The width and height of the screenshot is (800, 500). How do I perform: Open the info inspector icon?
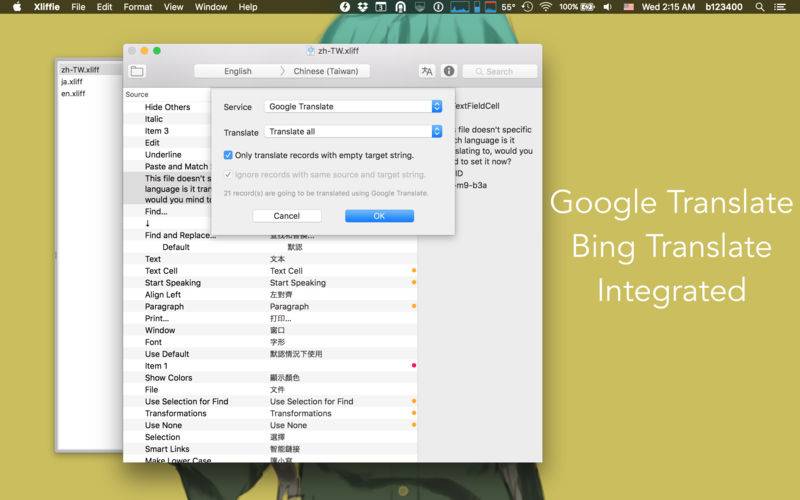(x=449, y=71)
